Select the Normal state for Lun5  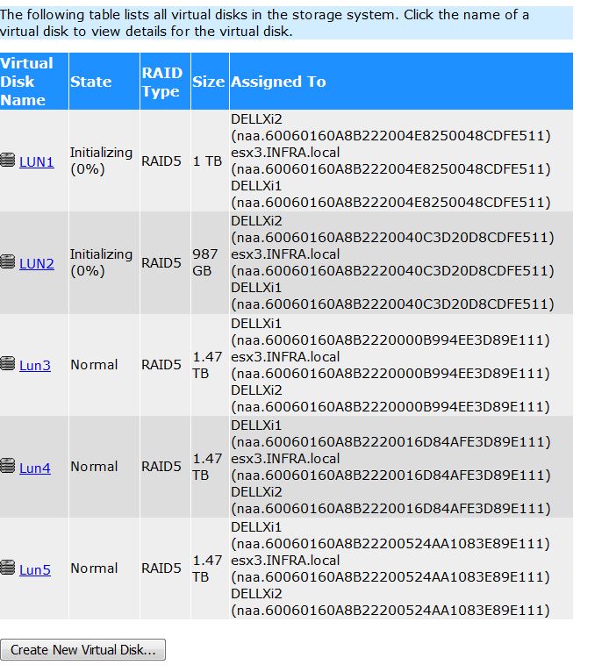(94, 568)
